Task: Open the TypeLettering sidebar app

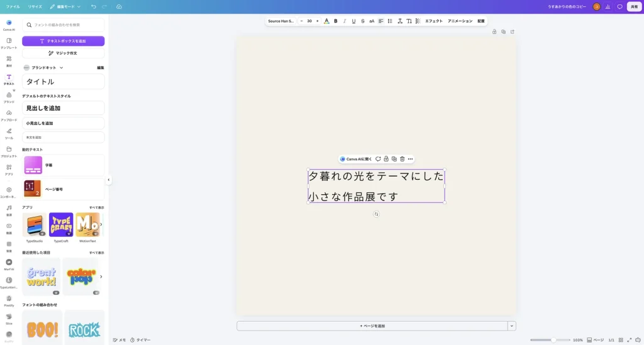Action: tap(9, 282)
